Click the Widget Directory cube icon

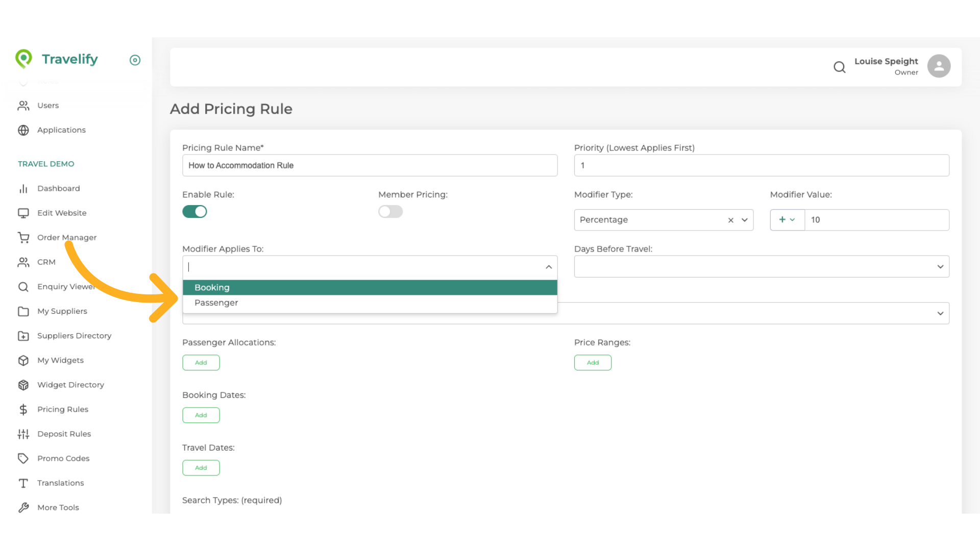(23, 385)
